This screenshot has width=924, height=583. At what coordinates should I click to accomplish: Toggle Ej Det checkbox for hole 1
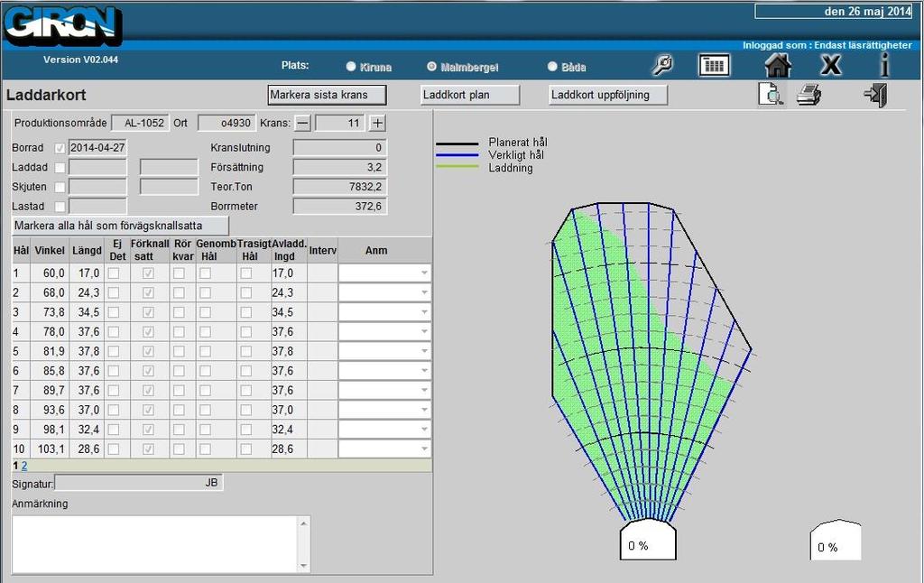pyautogui.click(x=113, y=273)
